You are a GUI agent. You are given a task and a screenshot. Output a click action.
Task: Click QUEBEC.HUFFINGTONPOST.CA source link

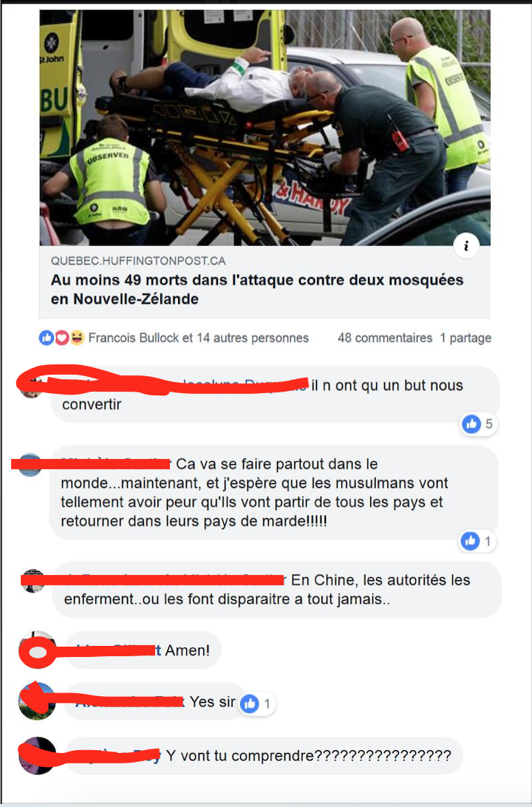tap(138, 261)
